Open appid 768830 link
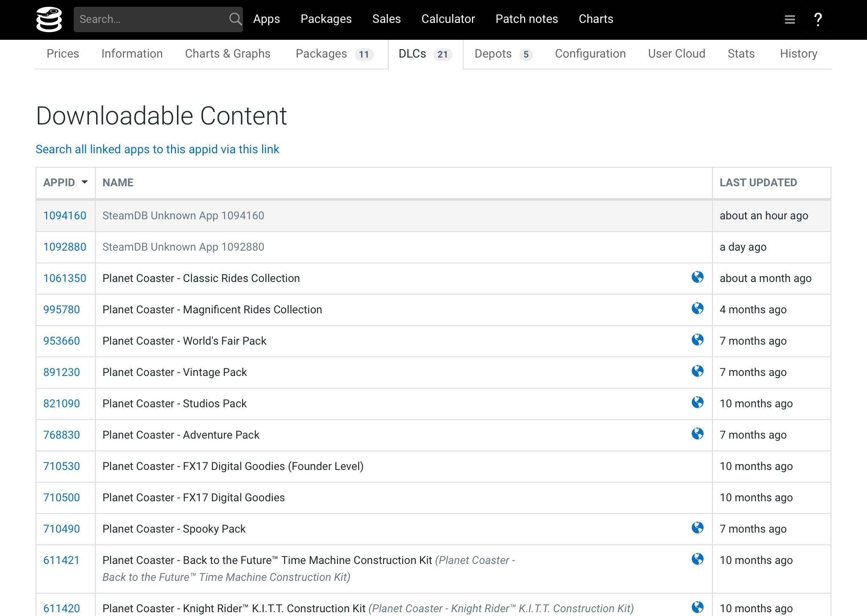 pos(61,435)
